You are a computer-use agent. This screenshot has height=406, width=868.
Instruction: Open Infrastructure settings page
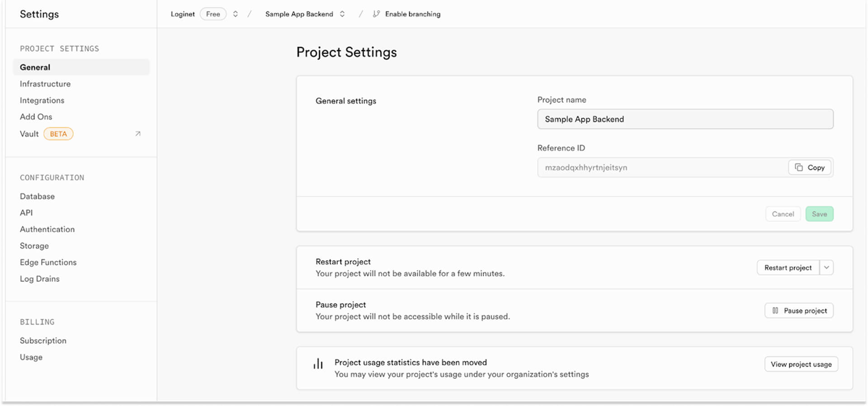45,84
